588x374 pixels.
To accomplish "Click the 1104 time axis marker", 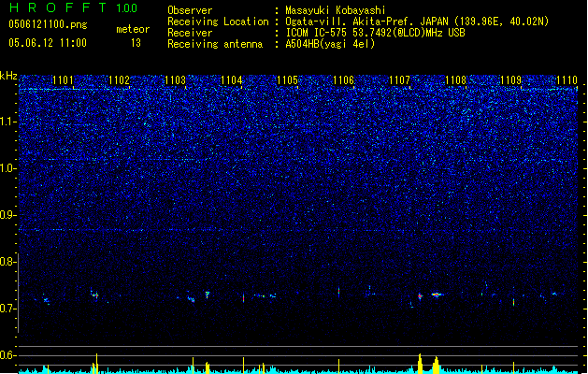I will pos(232,80).
